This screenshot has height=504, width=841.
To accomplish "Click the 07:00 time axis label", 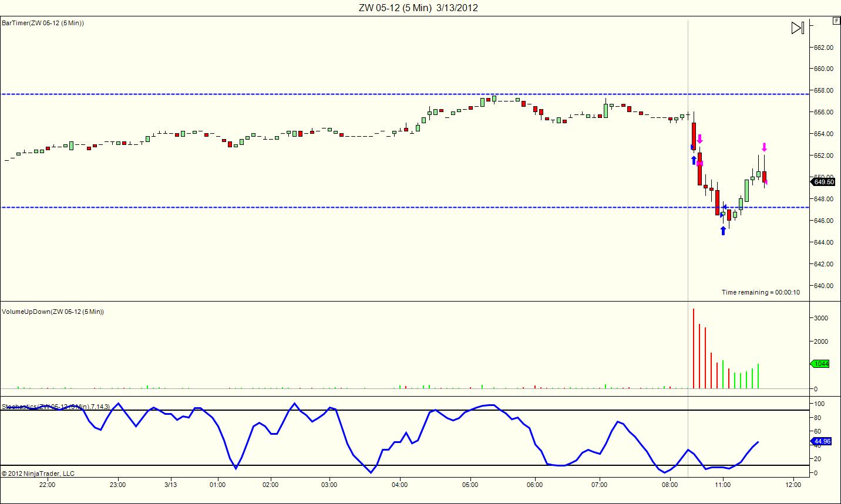I will click(x=600, y=485).
